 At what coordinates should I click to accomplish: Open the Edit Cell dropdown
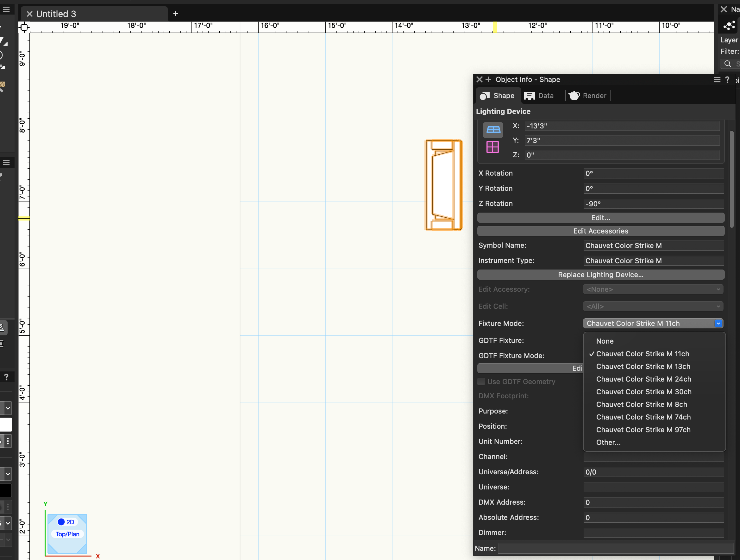point(653,306)
